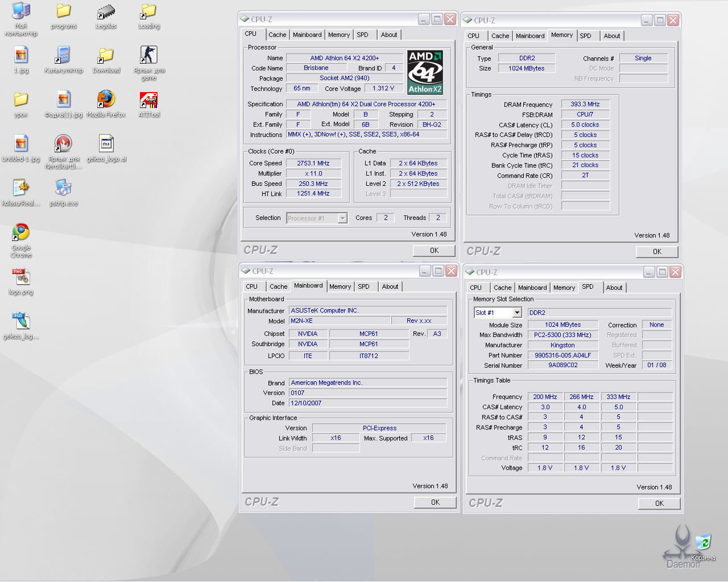Click the Serial Number 9A089C02 value
The width and height of the screenshot is (728, 582).
(562, 365)
